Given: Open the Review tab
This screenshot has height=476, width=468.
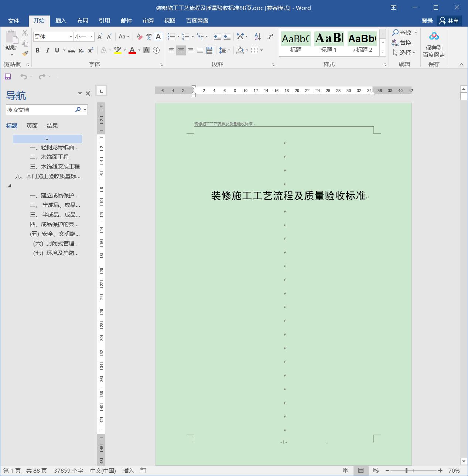Looking at the screenshot, I should (x=148, y=21).
